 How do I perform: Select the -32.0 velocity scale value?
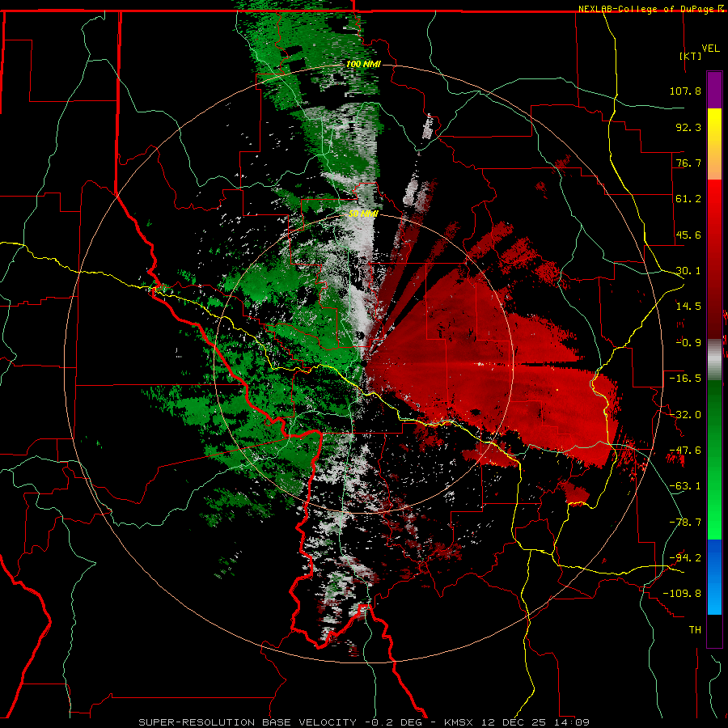click(x=685, y=415)
